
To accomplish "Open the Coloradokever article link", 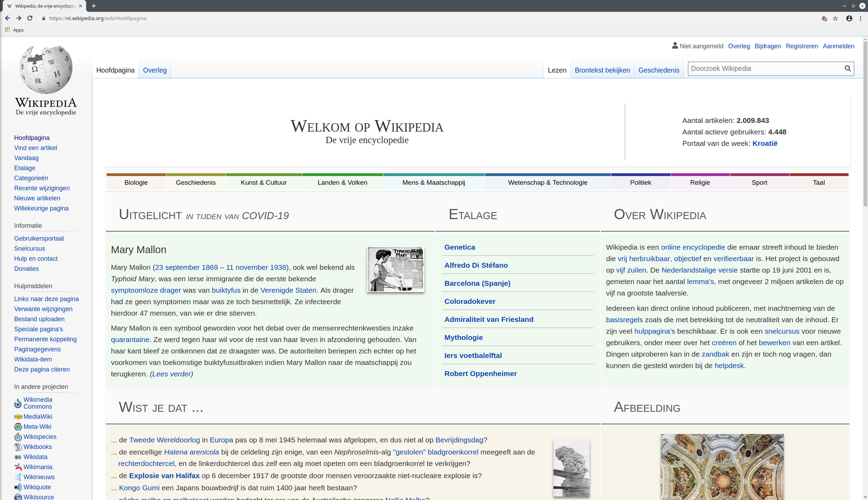I will (470, 302).
